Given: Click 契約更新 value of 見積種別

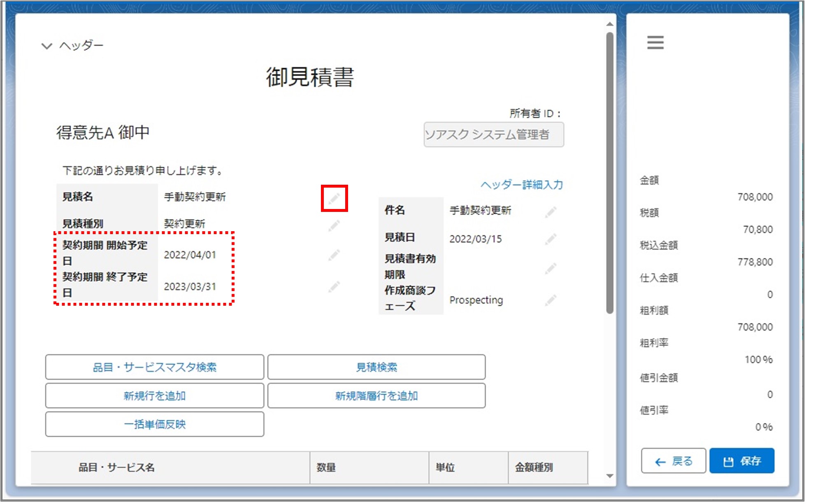Looking at the screenshot, I should (x=184, y=224).
